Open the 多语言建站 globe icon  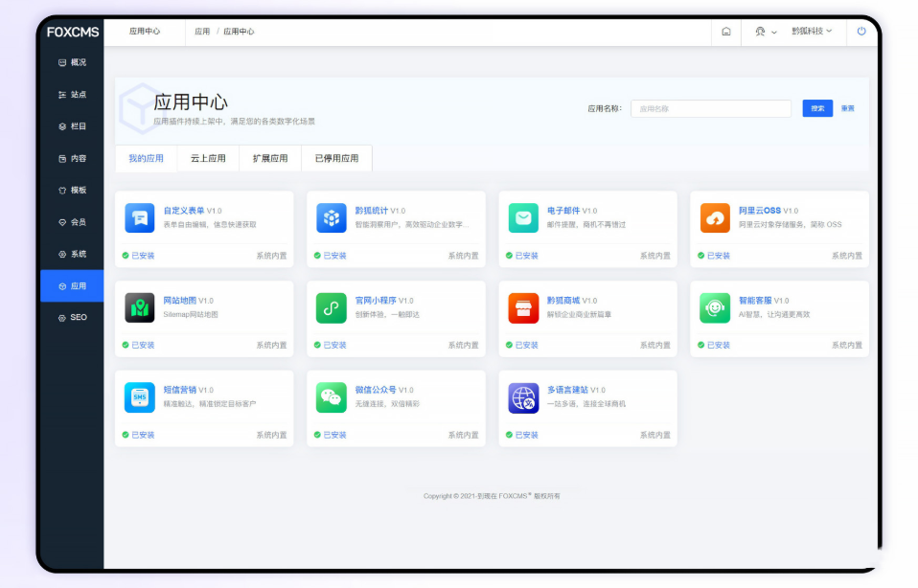[523, 397]
